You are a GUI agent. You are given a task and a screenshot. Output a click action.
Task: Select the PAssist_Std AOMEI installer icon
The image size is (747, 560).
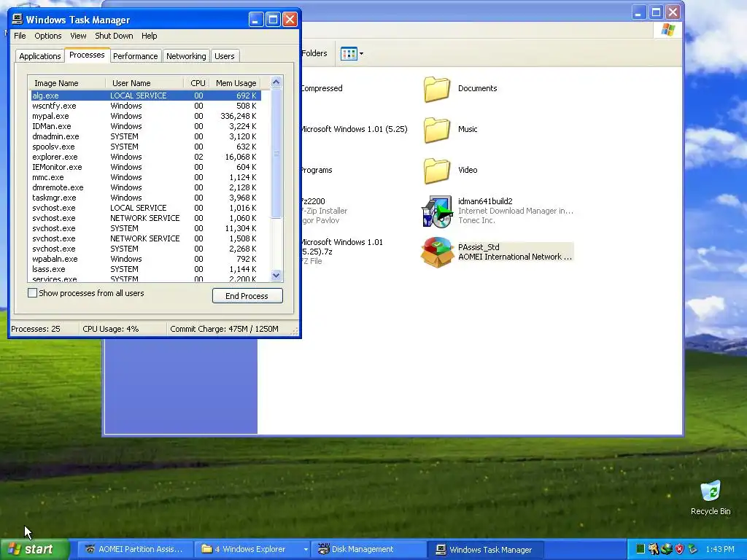click(436, 252)
